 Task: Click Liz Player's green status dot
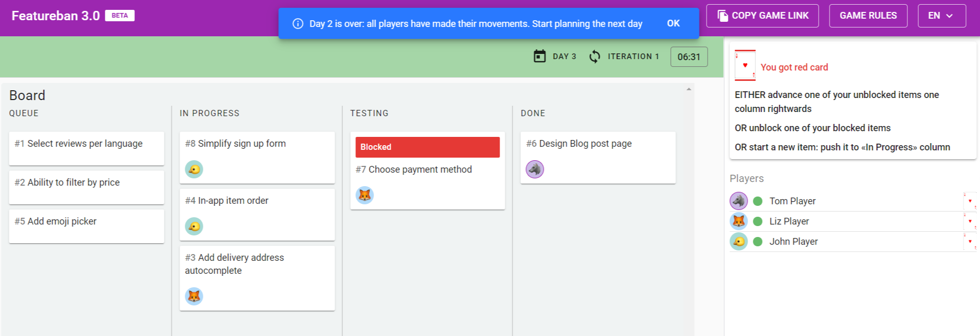(x=757, y=221)
